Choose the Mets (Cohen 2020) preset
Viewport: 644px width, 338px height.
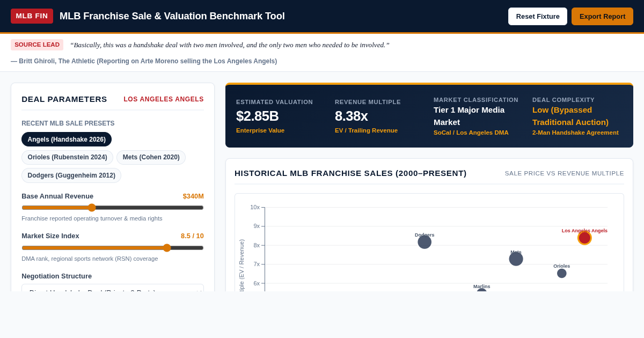tap(151, 157)
